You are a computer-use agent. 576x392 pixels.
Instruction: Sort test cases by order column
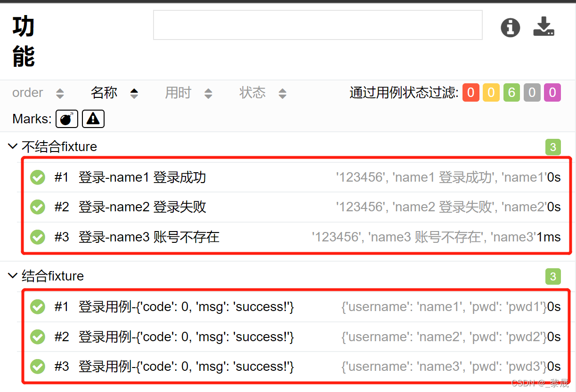38,93
